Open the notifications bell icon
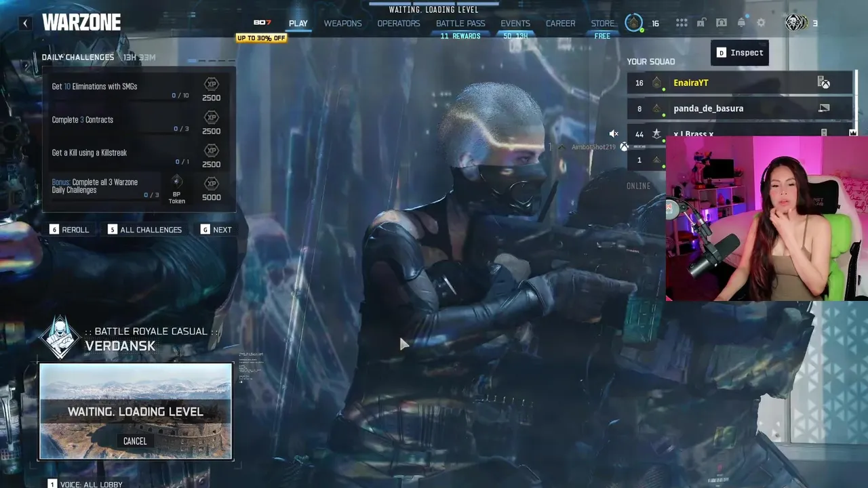 741,23
